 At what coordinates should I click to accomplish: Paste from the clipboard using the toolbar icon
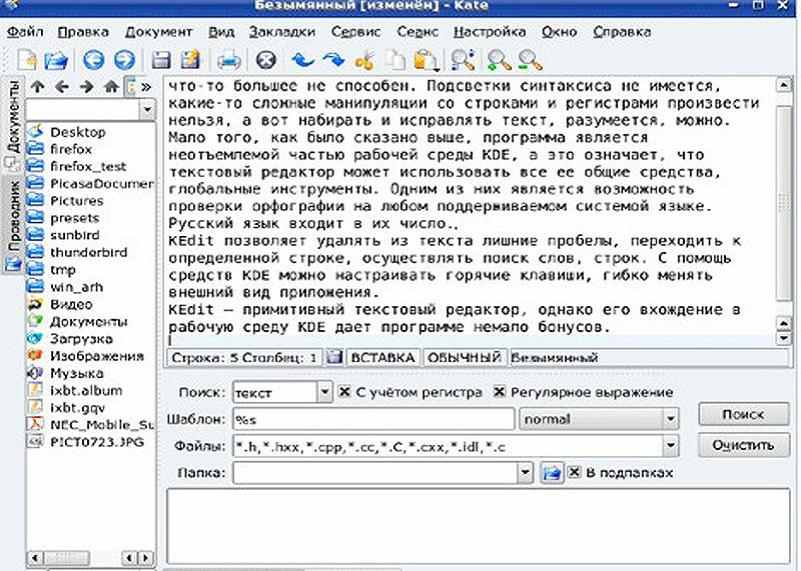(x=425, y=60)
